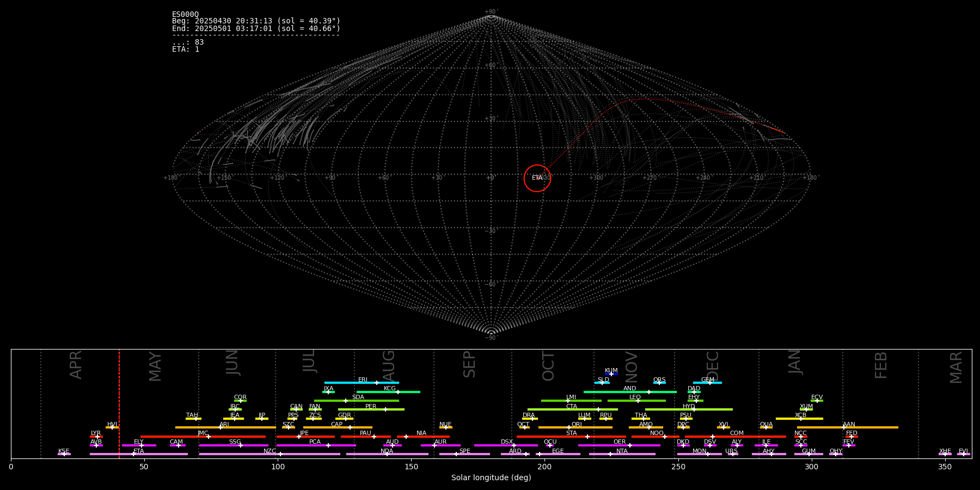Click the 'ES000Q' station code text
Viewport: 980px width, 490px height.
click(186, 14)
